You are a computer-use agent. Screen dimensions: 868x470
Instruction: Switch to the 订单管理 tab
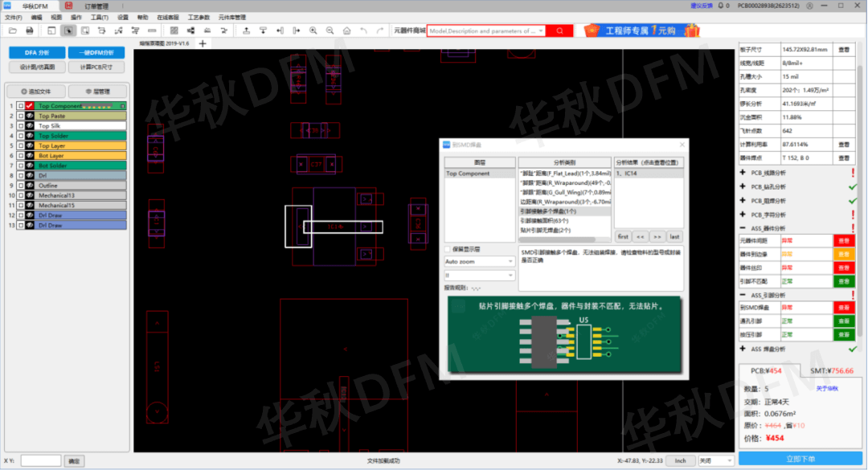pos(97,6)
